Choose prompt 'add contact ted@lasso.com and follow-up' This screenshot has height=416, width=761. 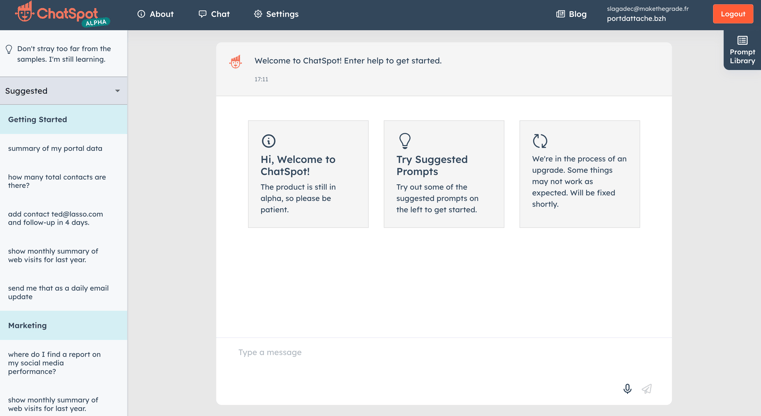(x=55, y=218)
